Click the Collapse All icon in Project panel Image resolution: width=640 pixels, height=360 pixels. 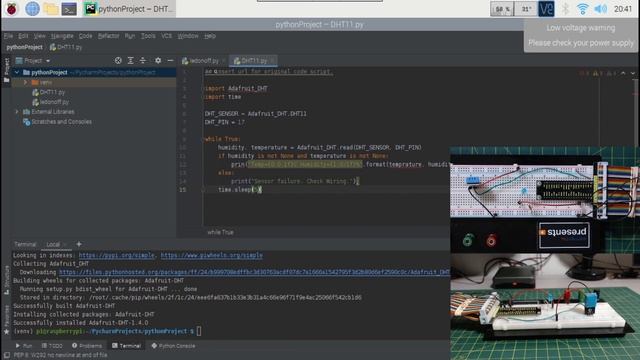click(143, 60)
